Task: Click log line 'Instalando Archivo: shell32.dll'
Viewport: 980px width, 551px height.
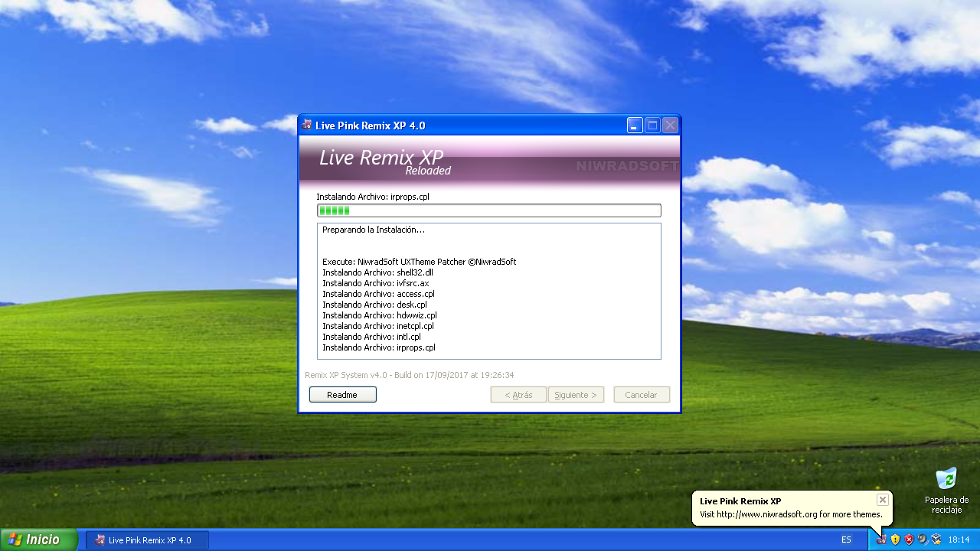Action: pos(377,272)
